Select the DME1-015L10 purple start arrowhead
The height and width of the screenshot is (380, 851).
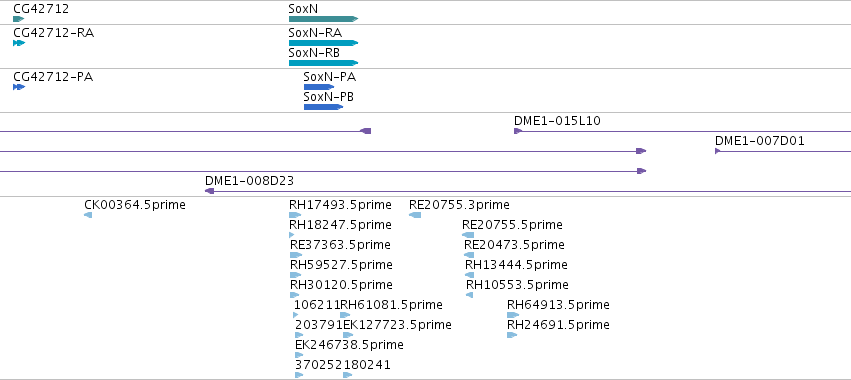coord(518,131)
